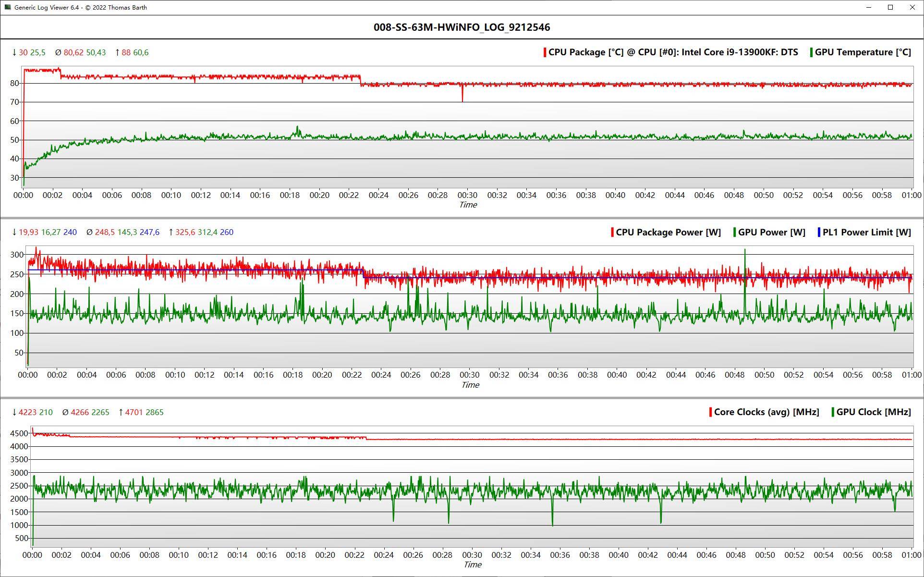Click the average symbol in power chart stats

click(89, 232)
